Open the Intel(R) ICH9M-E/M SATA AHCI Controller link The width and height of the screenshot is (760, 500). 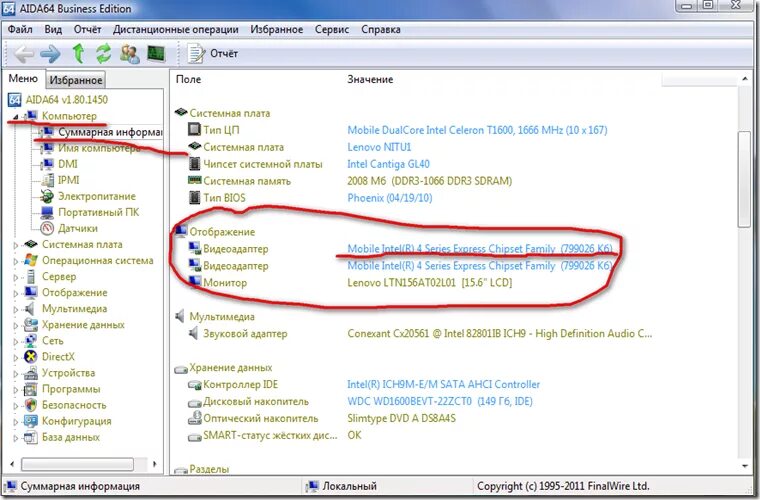point(443,384)
